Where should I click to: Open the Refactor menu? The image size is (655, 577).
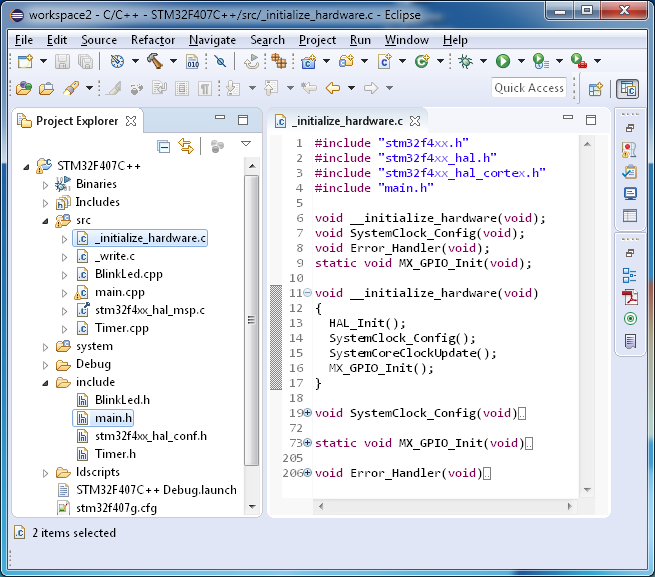pyautogui.click(x=152, y=40)
